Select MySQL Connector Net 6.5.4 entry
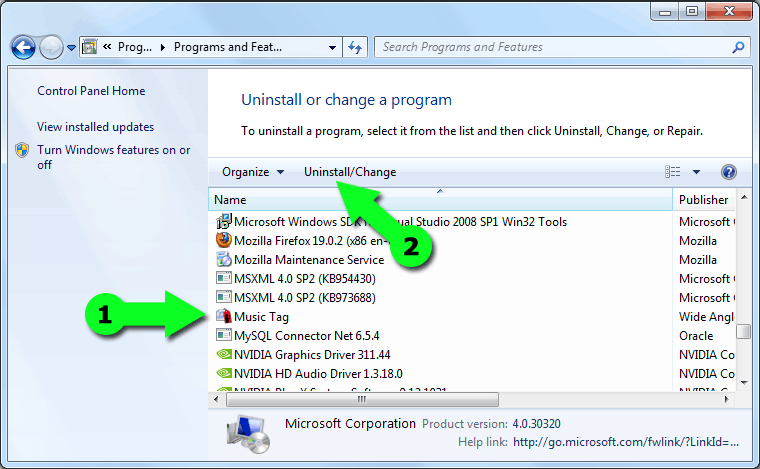760x469 pixels. [x=306, y=336]
